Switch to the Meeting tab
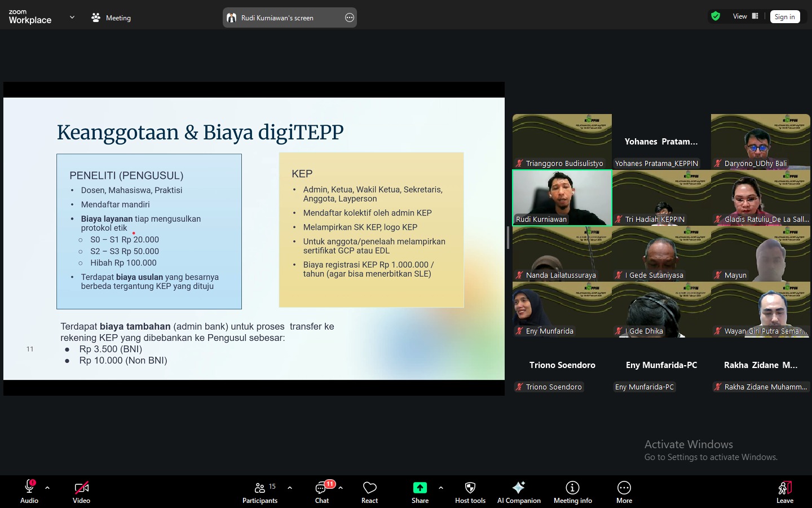Viewport: 812px width, 508px height. [x=111, y=17]
